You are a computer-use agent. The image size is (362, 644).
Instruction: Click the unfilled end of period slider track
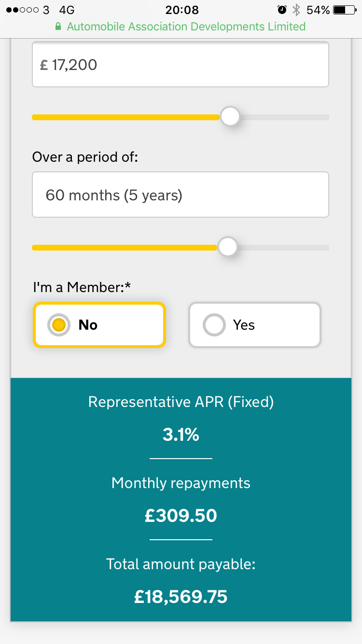coord(319,248)
